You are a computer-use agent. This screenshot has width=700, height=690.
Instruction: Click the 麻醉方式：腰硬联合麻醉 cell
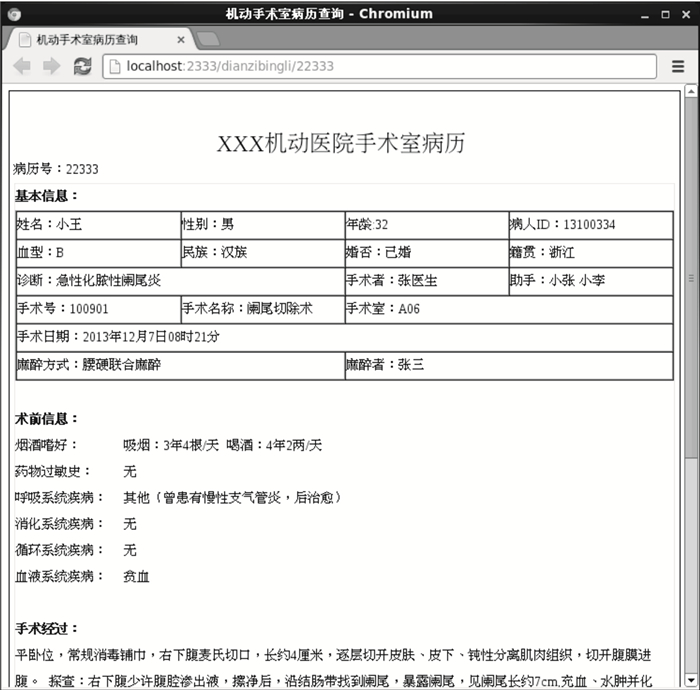(180, 366)
